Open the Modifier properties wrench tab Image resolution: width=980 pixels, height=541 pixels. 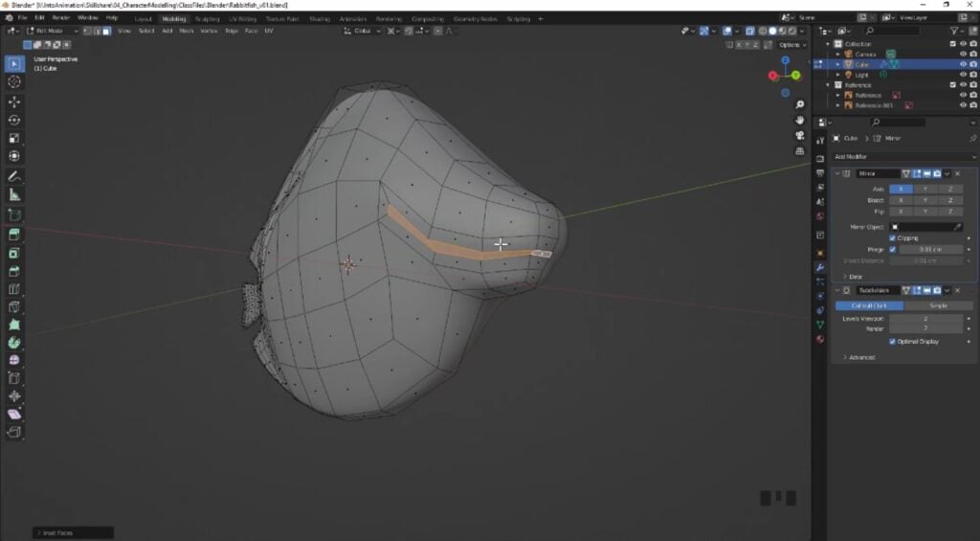820,267
